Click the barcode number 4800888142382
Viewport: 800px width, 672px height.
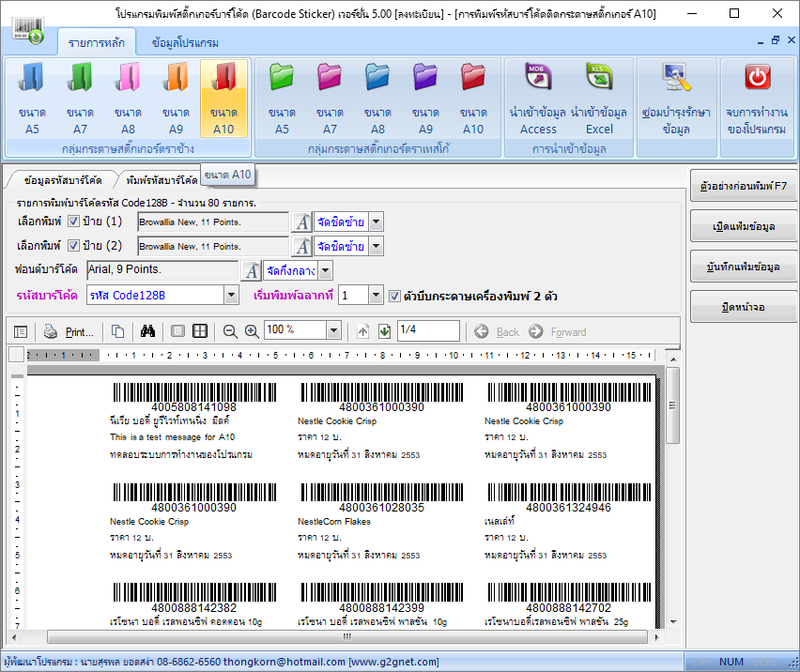click(193, 608)
